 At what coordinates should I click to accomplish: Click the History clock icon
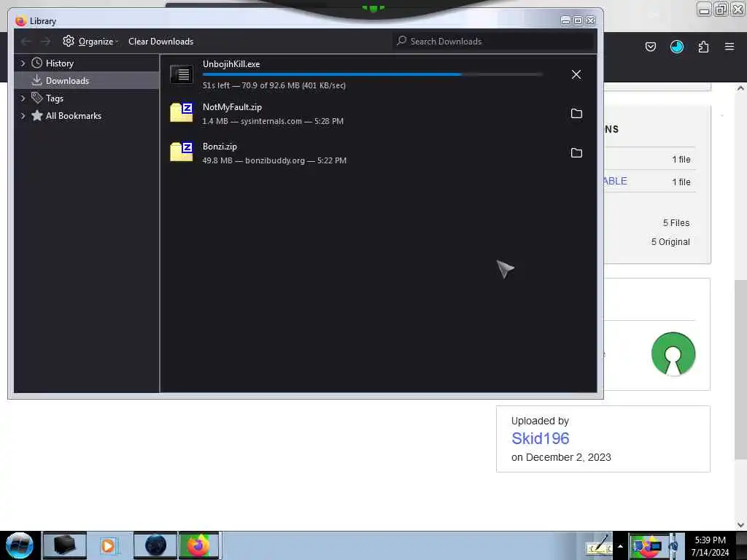tap(36, 63)
